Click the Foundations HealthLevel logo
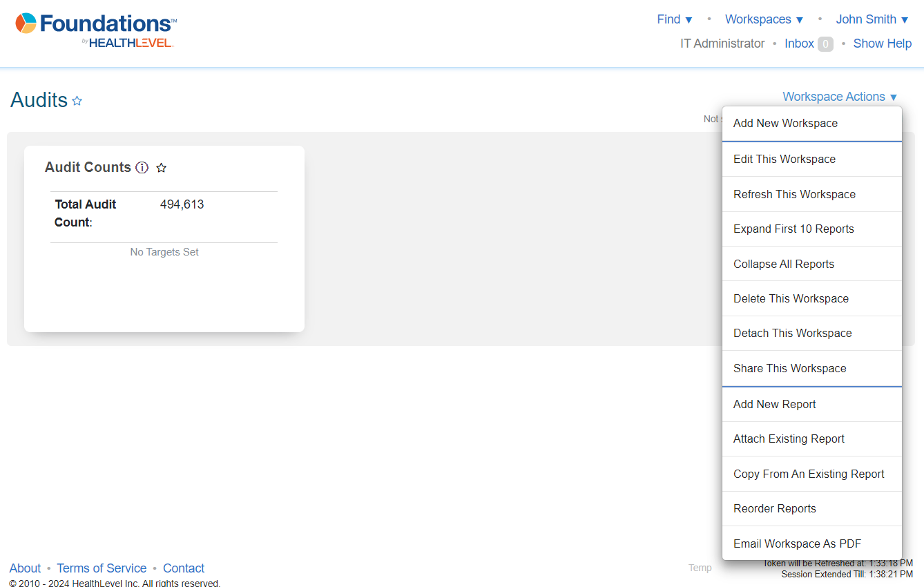The image size is (924, 587). point(96,30)
